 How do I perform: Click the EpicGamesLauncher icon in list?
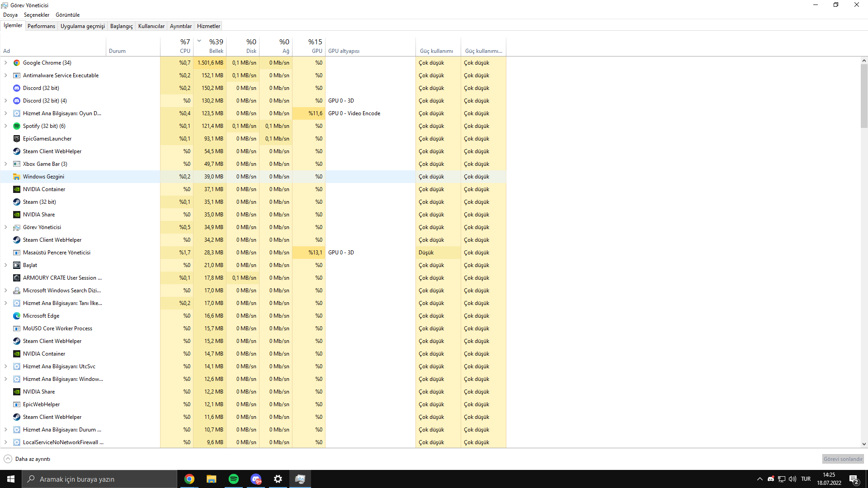[17, 139]
